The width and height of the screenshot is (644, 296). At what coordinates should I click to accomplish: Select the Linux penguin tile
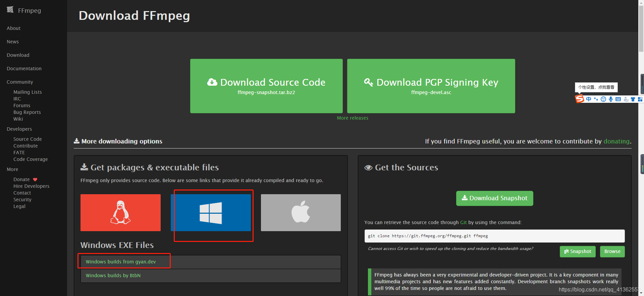tap(120, 212)
